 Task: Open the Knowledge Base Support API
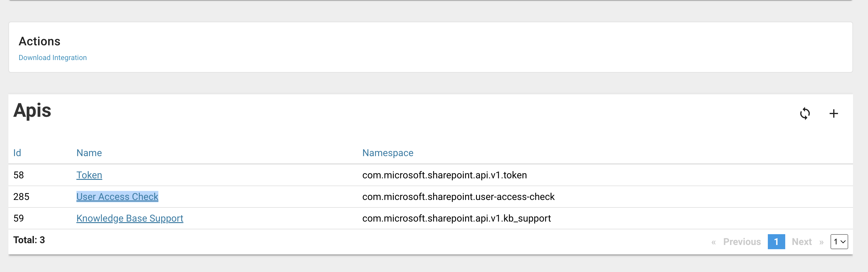[130, 218]
